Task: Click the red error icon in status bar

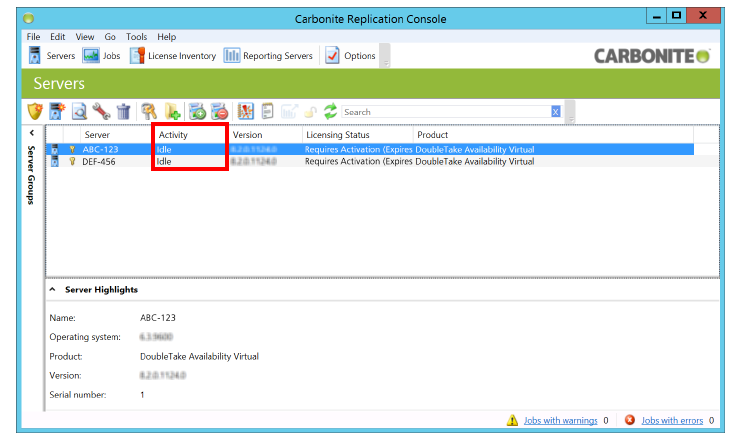Action: (630, 420)
